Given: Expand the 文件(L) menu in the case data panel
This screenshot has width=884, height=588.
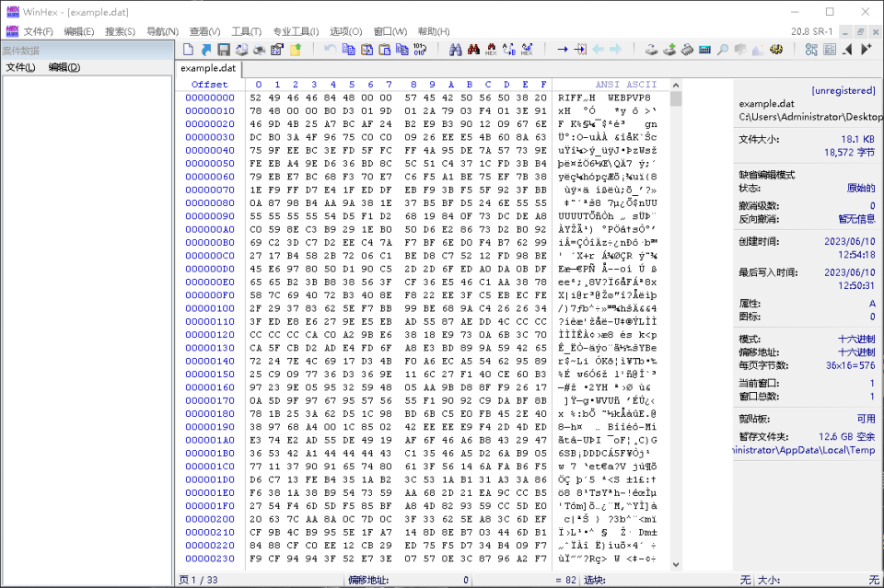Looking at the screenshot, I should pyautogui.click(x=20, y=67).
